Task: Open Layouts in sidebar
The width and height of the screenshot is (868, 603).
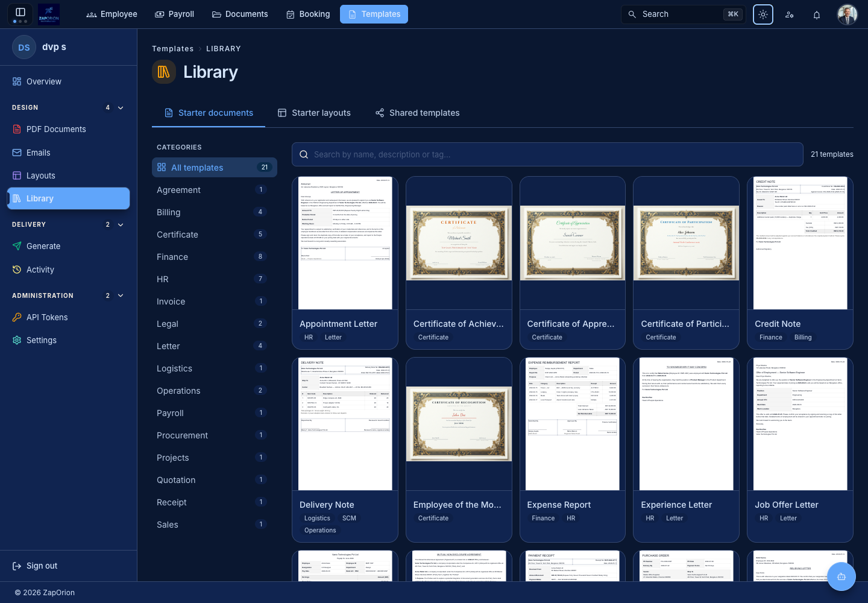Action: point(68,175)
